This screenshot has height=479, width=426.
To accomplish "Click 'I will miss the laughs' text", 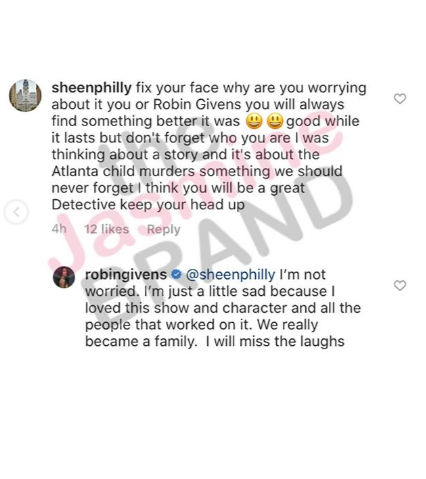I will click(x=275, y=342).
